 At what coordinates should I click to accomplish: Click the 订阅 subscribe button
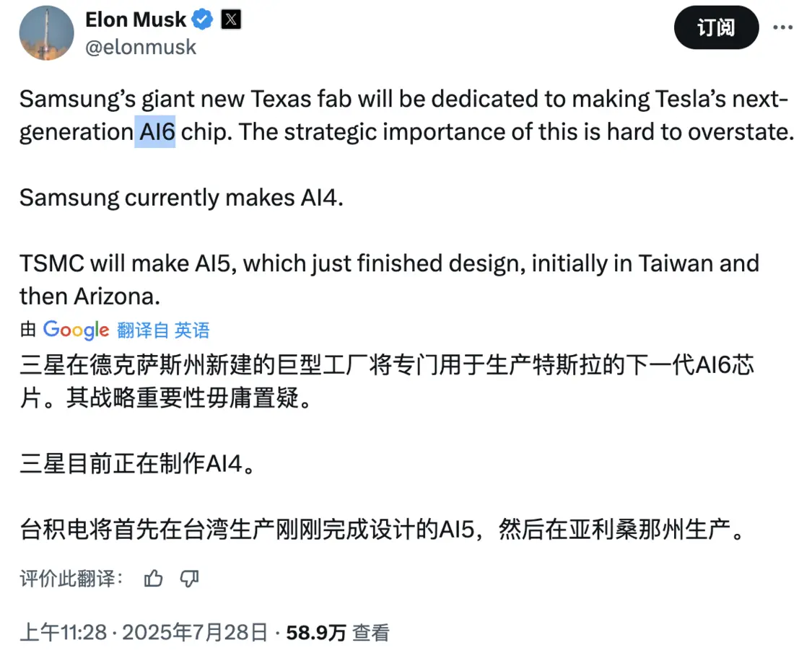[x=716, y=27]
